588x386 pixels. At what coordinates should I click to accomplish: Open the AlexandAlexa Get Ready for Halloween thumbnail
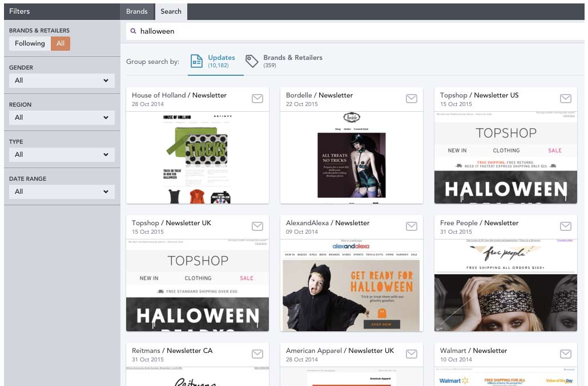pyautogui.click(x=352, y=285)
